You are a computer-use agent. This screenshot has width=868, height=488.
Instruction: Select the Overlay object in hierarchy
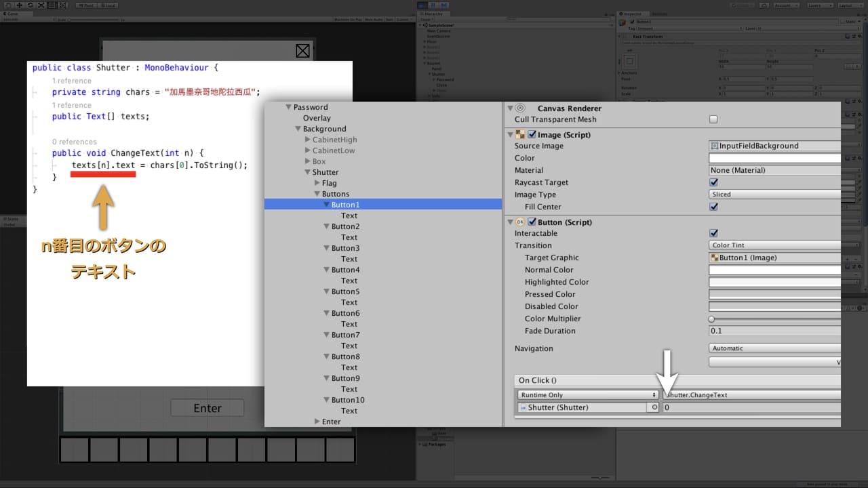pos(317,118)
